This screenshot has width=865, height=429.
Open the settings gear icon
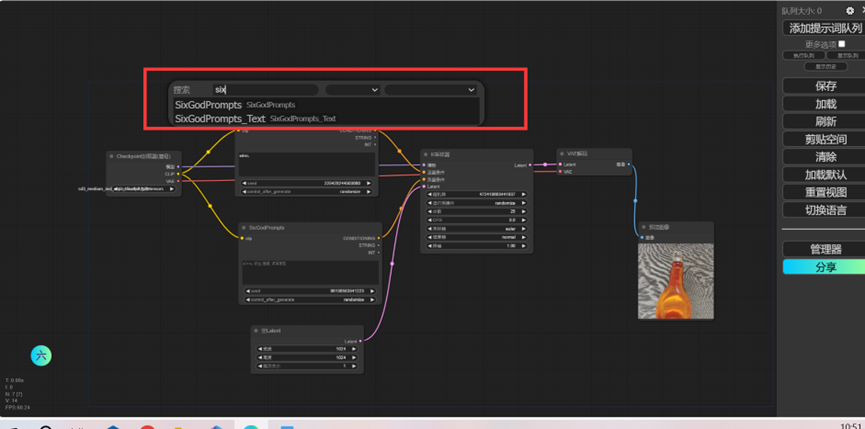click(x=850, y=11)
